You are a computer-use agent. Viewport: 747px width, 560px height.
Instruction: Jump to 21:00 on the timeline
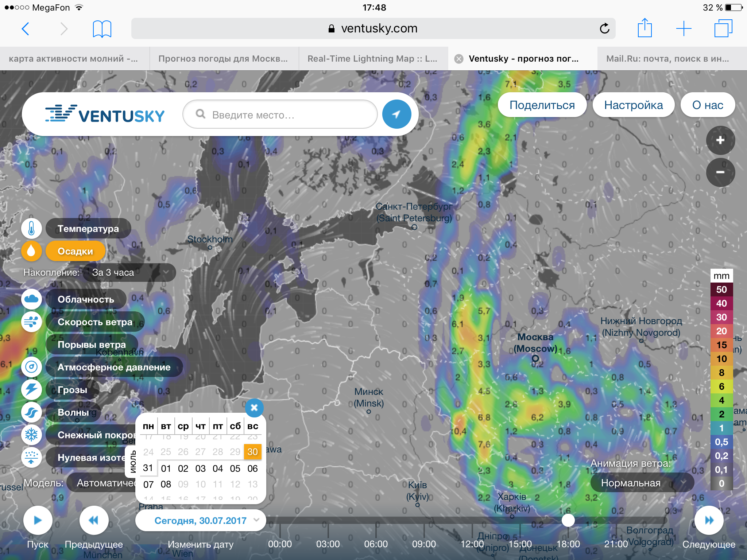click(x=616, y=544)
